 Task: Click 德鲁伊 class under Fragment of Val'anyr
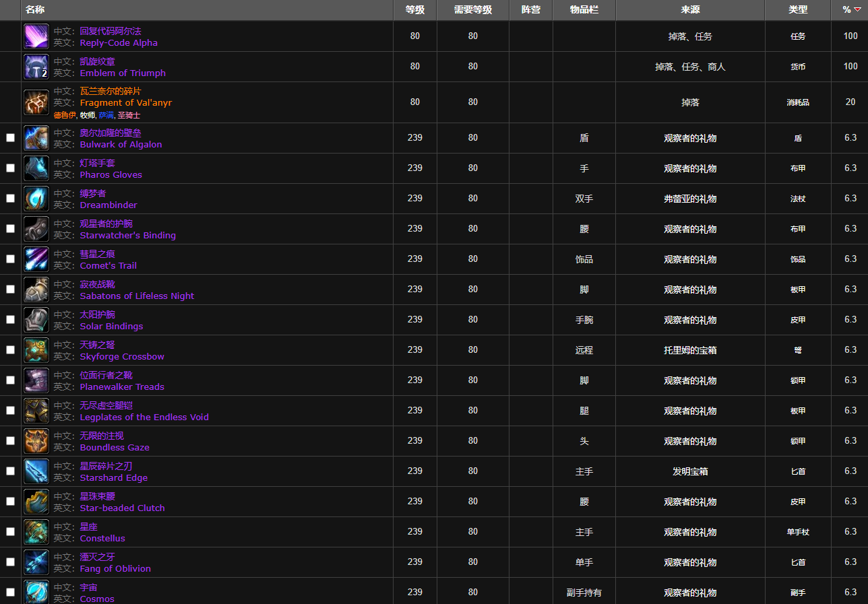[65, 115]
